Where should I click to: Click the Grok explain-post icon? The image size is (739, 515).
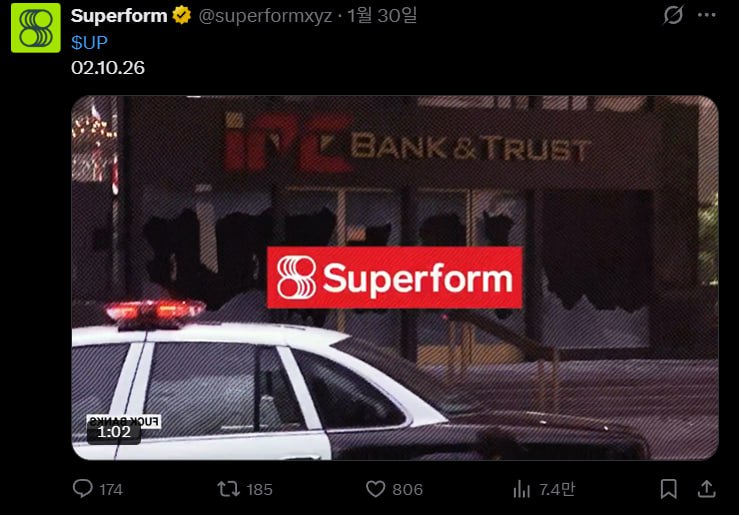coord(673,15)
